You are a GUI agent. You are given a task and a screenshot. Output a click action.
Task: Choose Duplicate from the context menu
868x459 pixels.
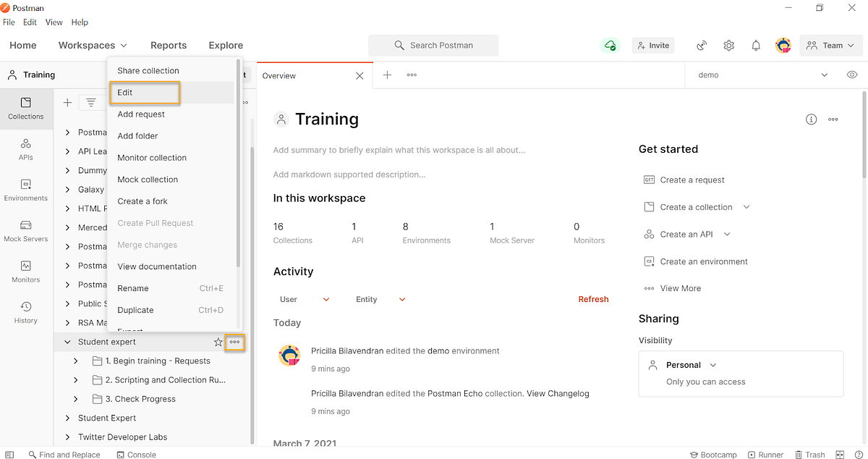171,310
